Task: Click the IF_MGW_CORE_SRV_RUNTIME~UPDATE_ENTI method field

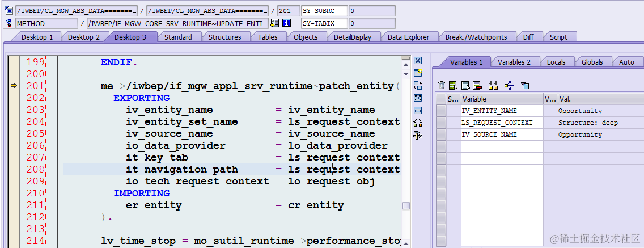Action: 177,23
